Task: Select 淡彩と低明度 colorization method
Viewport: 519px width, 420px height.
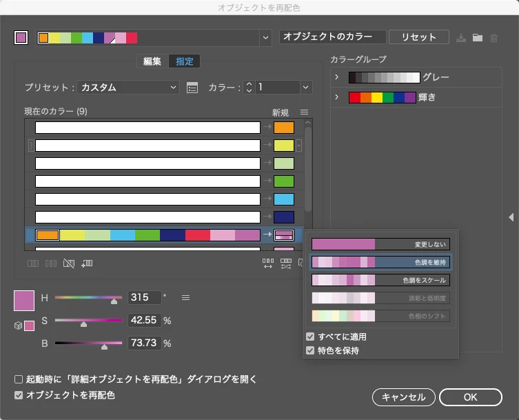Action: pos(380,298)
